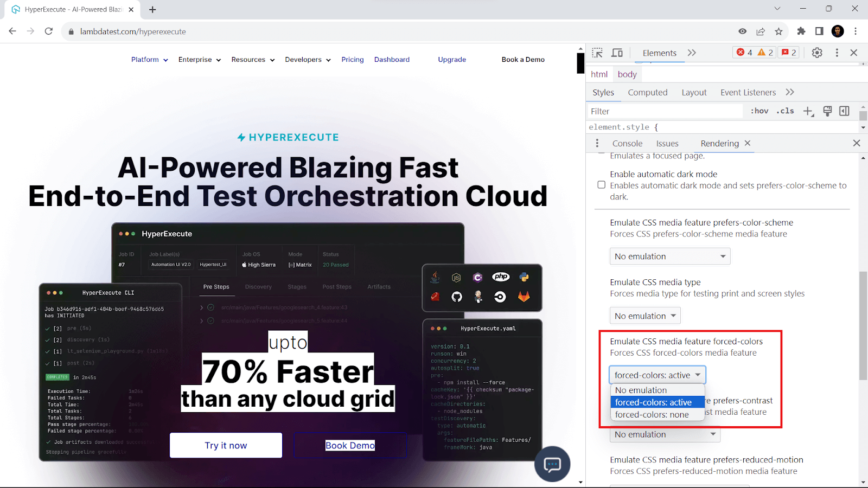Open DevTools settings gear

[x=817, y=53]
